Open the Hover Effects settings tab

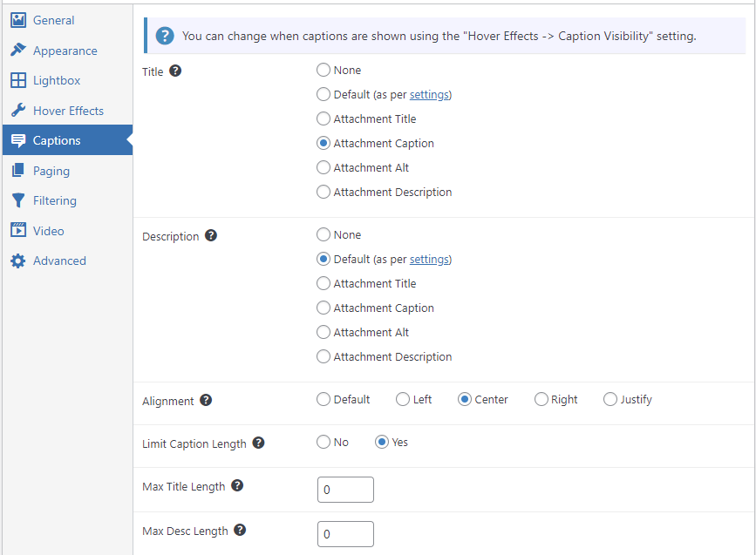[67, 111]
